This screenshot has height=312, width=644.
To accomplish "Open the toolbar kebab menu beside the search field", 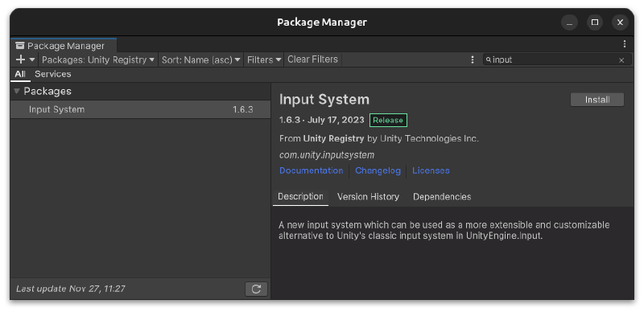I will (473, 60).
